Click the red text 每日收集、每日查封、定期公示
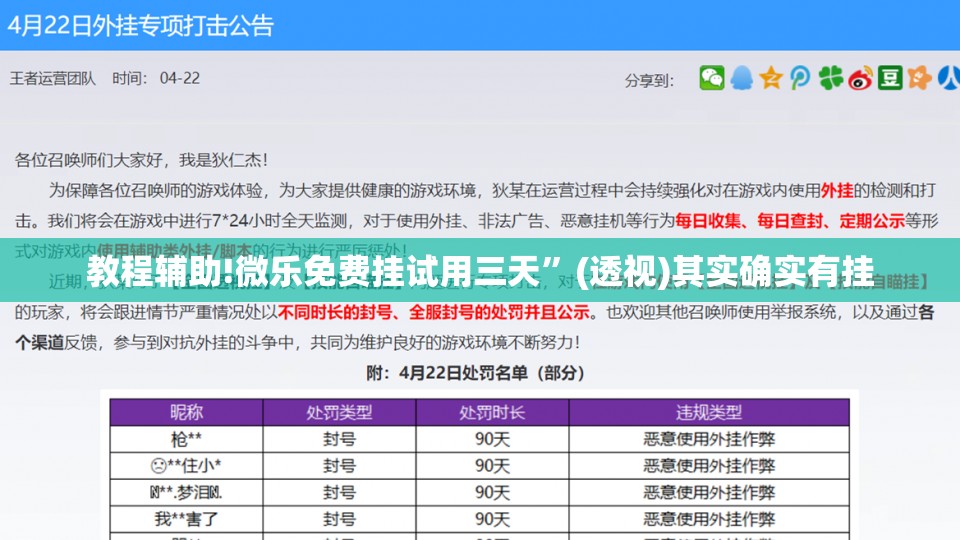960x540 pixels. (790, 220)
